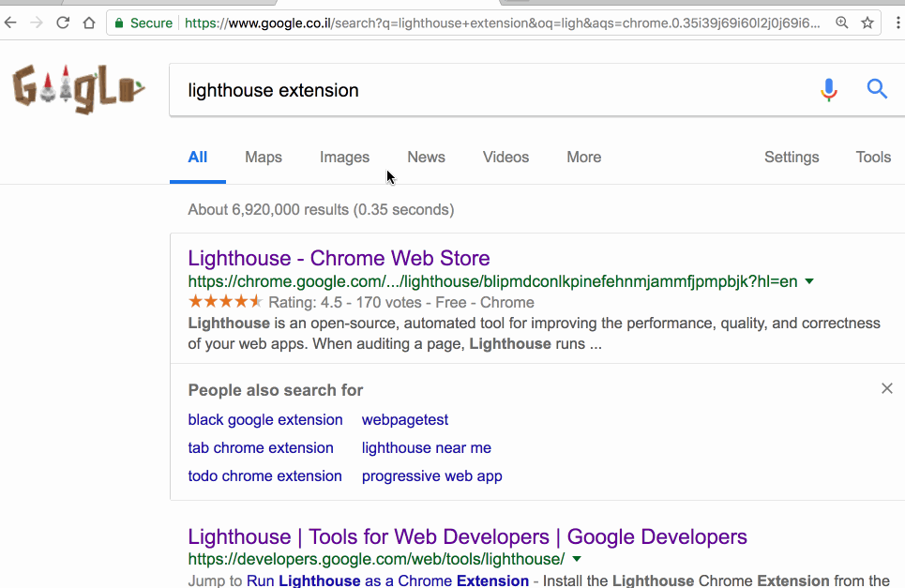Focus the address bar URL
The image size is (905, 588).
point(502,23)
